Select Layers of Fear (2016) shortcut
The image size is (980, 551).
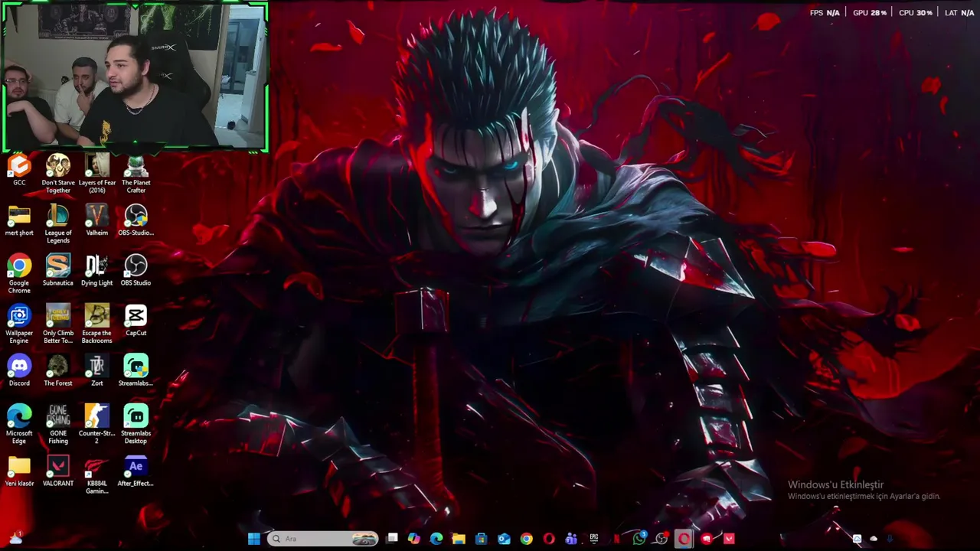point(96,174)
